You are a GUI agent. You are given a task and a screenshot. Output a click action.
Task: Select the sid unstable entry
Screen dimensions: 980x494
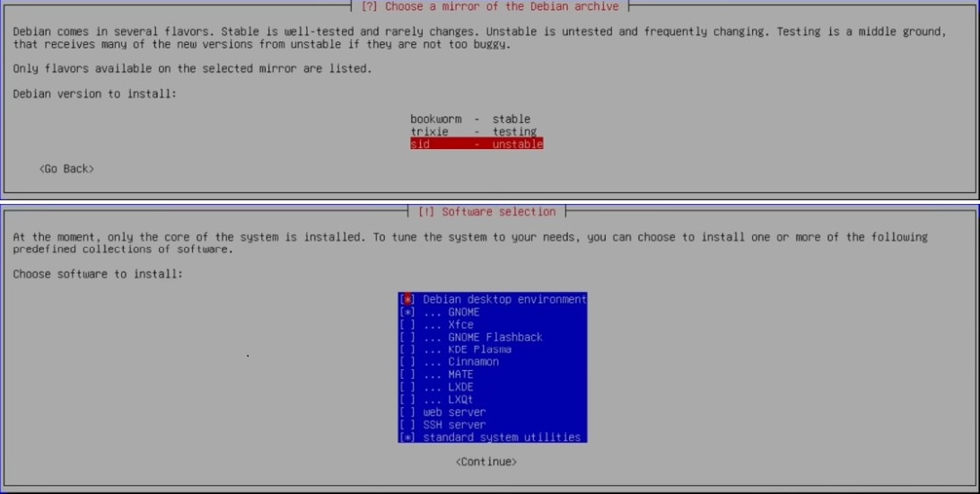point(476,144)
